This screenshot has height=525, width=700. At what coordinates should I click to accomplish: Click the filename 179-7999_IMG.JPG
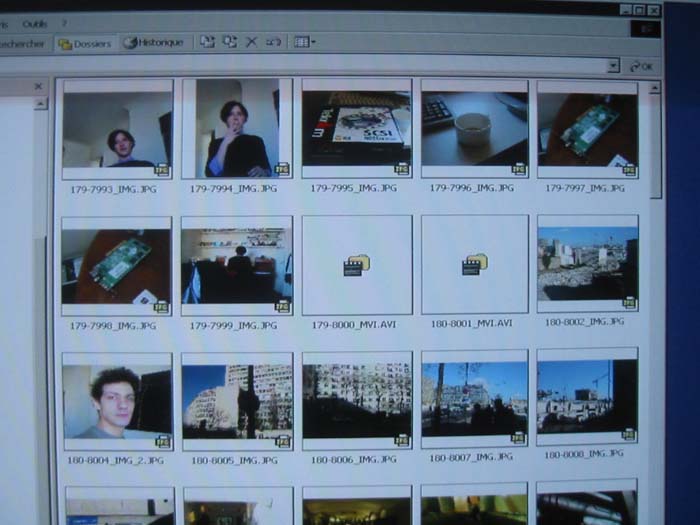[x=233, y=325]
